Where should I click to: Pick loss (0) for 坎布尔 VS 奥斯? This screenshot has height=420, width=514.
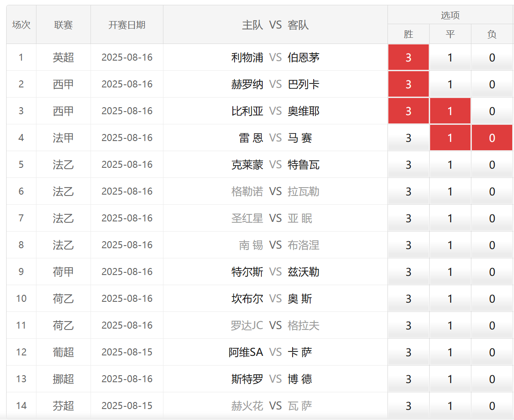[x=492, y=299]
